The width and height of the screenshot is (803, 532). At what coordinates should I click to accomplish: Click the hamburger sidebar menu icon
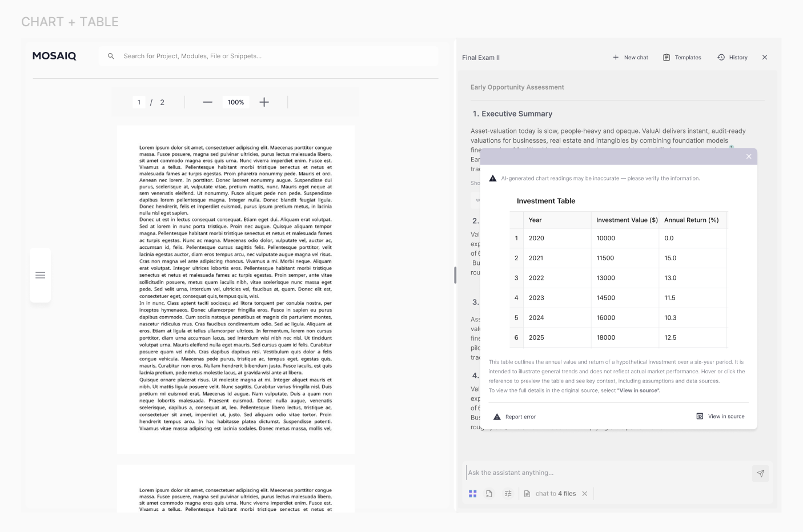(41, 275)
